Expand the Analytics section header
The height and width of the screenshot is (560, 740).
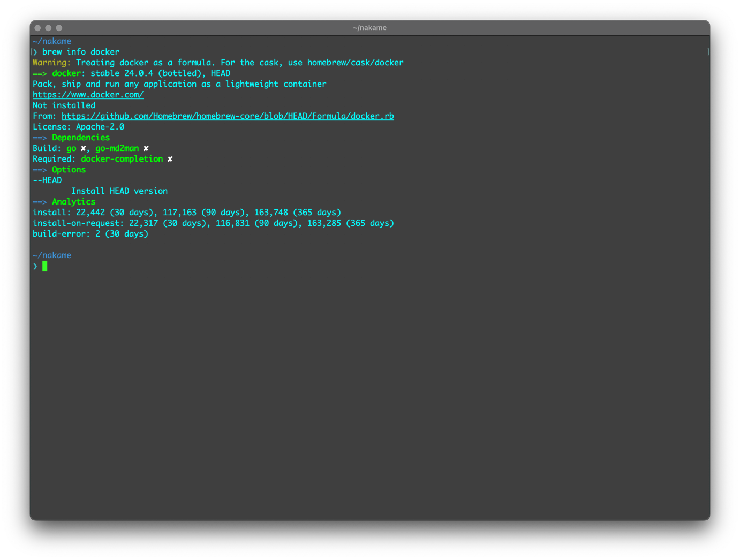(x=73, y=202)
